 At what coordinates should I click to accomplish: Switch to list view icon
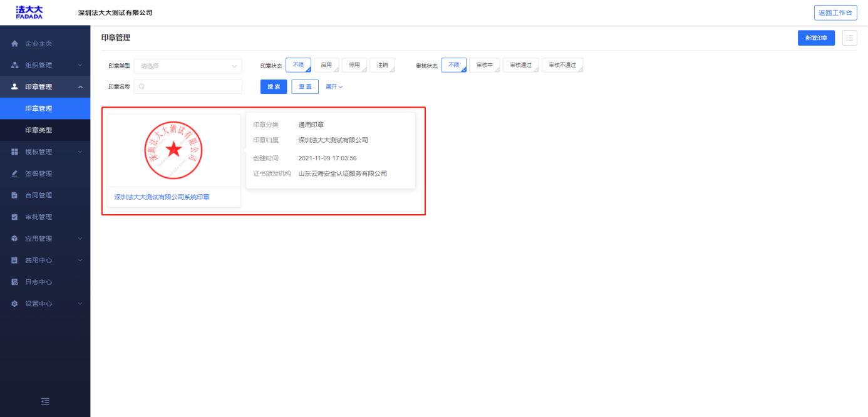[849, 38]
